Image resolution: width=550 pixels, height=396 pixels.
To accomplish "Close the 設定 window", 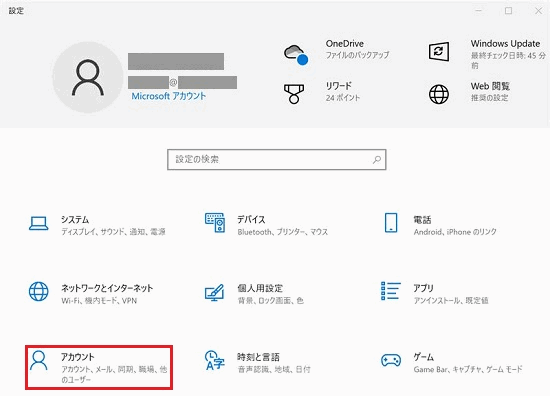I will [538, 11].
